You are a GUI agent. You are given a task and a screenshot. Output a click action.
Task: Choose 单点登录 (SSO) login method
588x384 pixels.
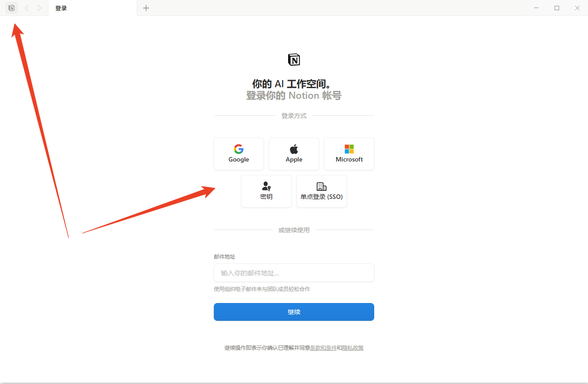tap(321, 191)
